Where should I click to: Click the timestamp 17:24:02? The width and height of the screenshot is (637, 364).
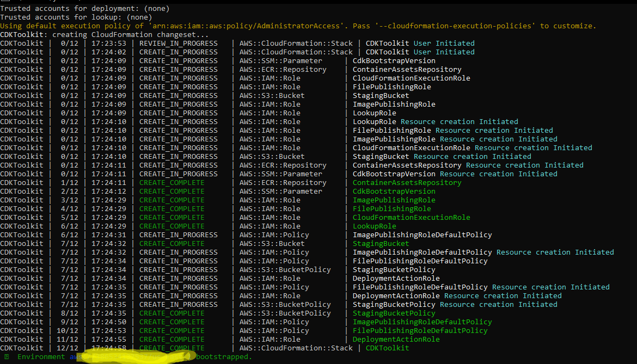point(108,52)
